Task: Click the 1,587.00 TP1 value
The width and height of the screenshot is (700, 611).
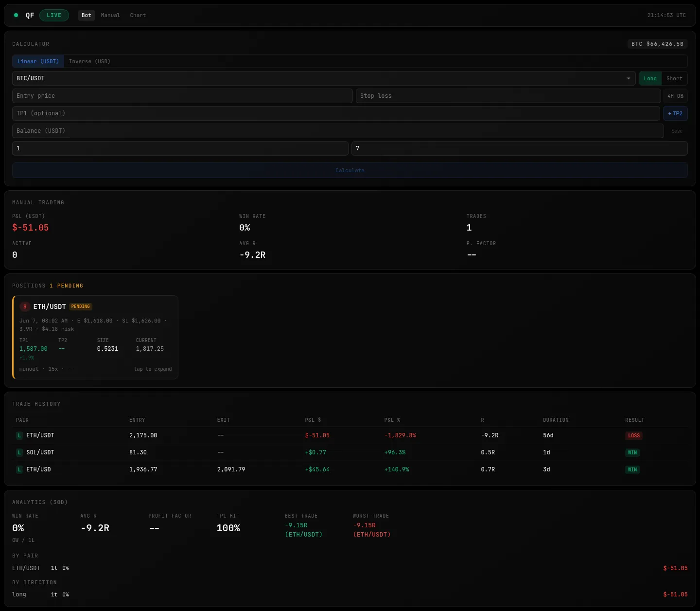Action: point(34,349)
